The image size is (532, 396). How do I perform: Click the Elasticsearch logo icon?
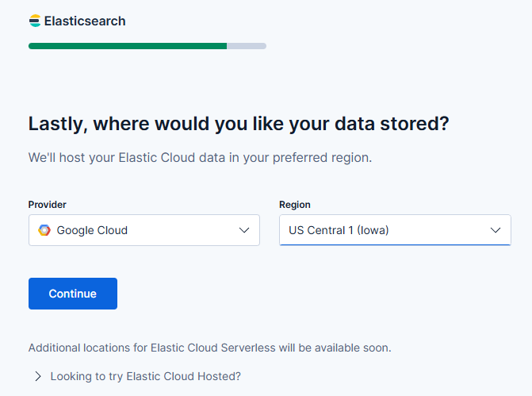point(35,21)
